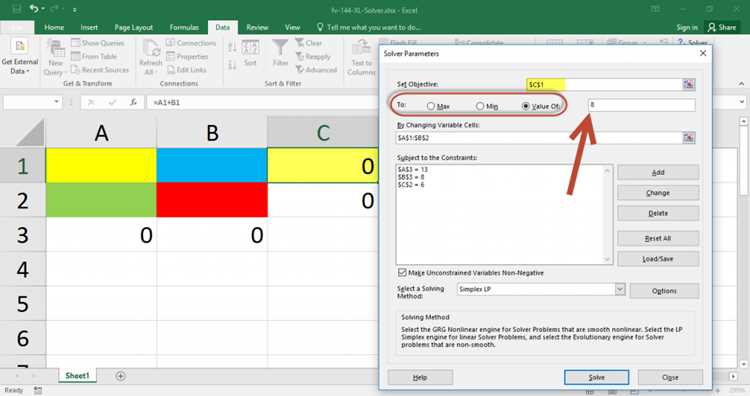Open the Formulas ribbon tab

pyautogui.click(x=184, y=27)
